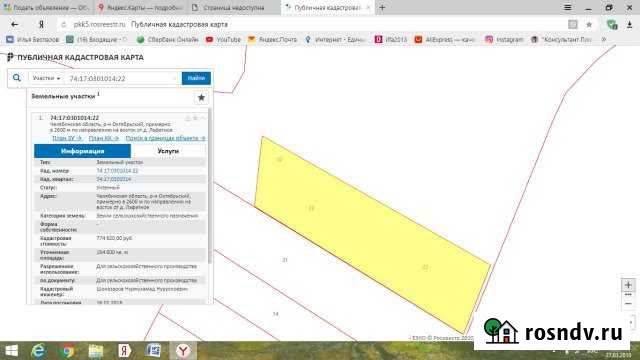The image size is (640, 360).
Task: Open the План КК link
Action: coord(104,138)
